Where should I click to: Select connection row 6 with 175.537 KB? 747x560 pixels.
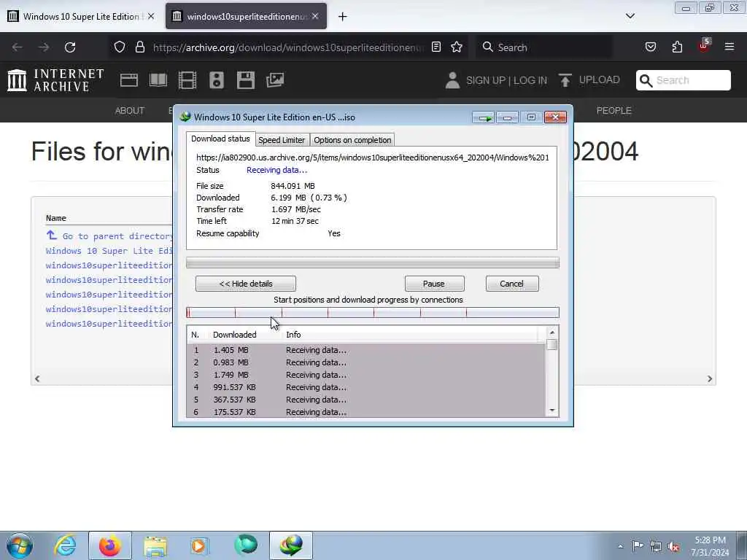click(x=366, y=412)
